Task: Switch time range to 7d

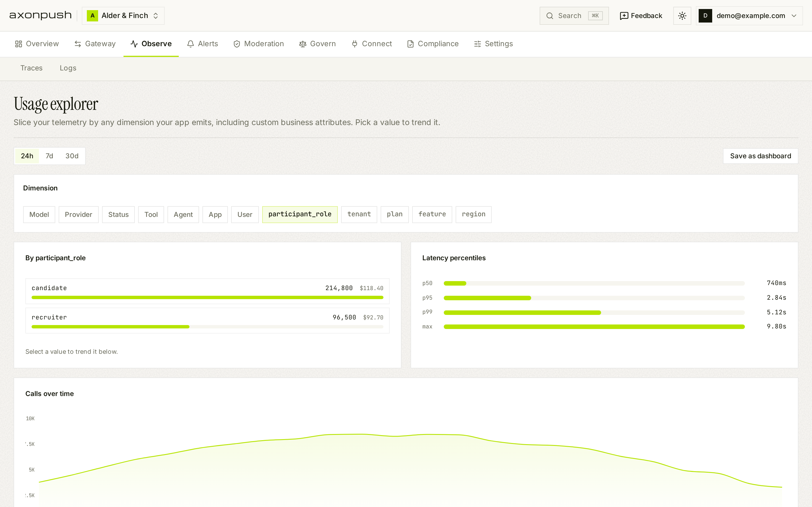Action: point(49,156)
